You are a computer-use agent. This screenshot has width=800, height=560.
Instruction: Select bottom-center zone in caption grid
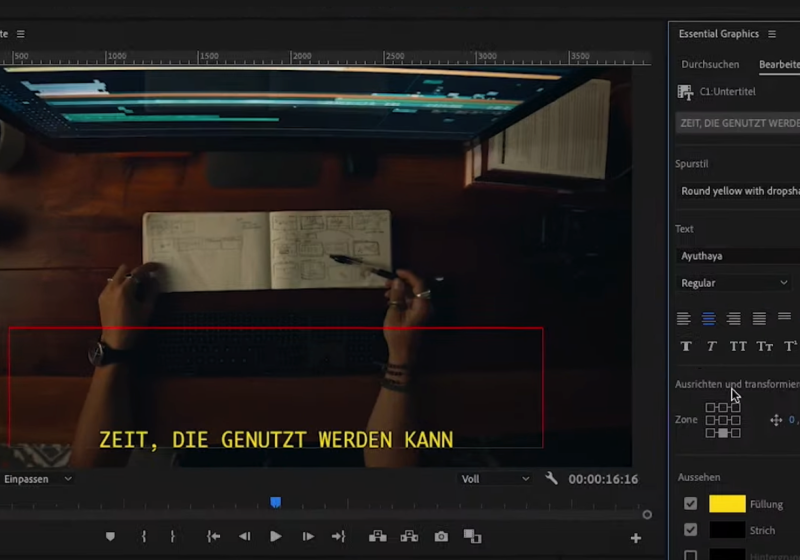(x=723, y=433)
